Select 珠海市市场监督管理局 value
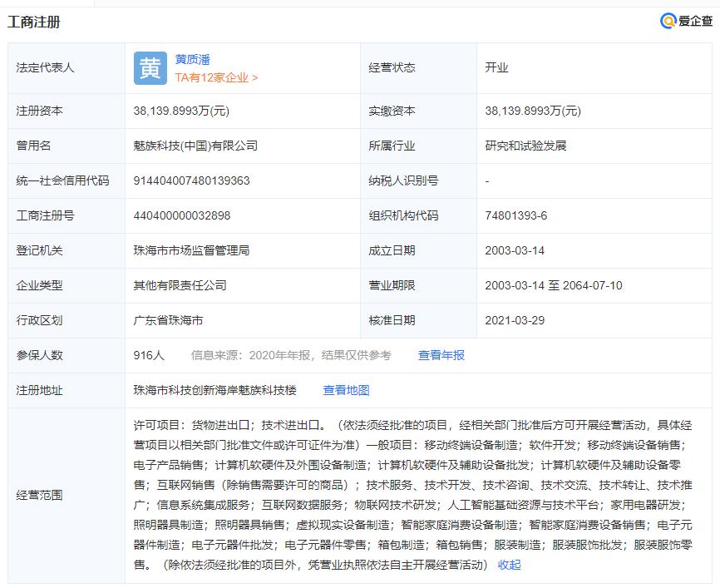Viewport: 720px width, 588px height. tap(191, 250)
